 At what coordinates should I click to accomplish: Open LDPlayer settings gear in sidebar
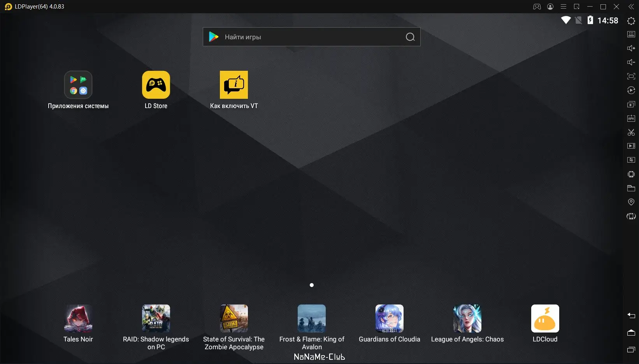point(631,21)
